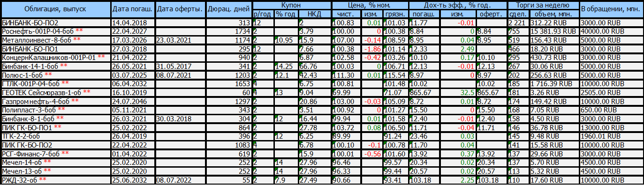The height and width of the screenshot is (185, 644).
Task: Select the 'Дюрац. дней' header cell
Action: tap(229, 9)
